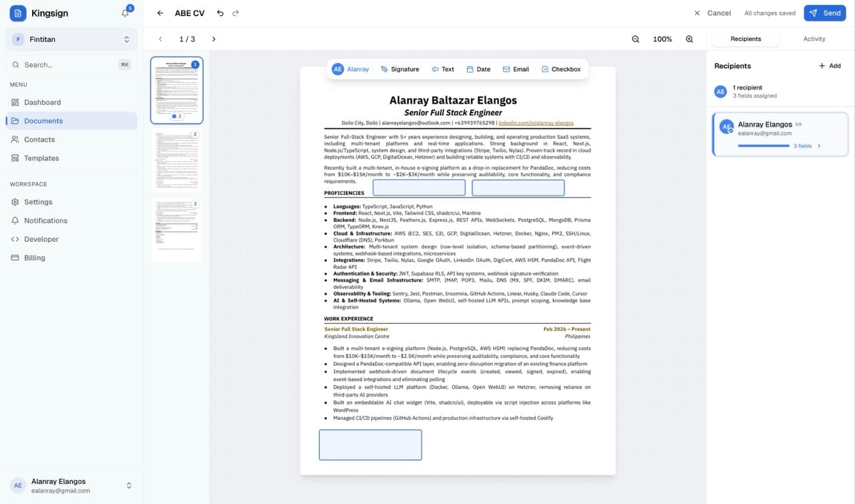Select the Signature field tool
Screen dimensions: 855x504
tap(399, 69)
